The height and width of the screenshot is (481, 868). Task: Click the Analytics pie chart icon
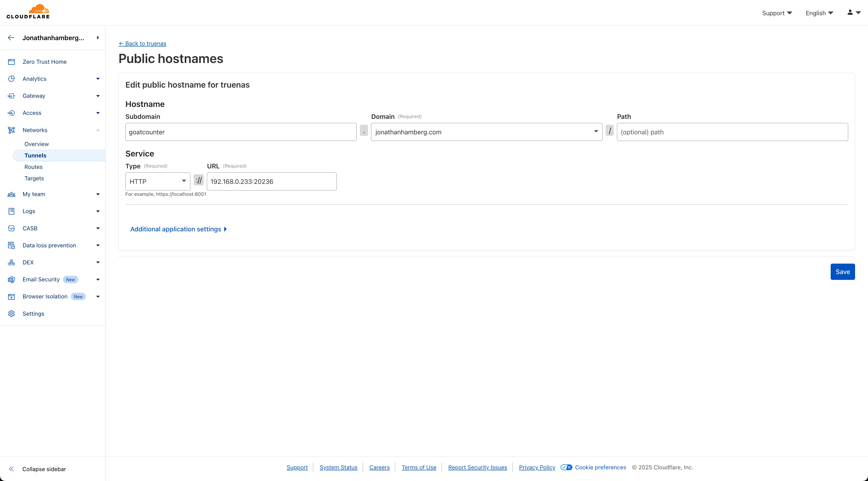coord(11,78)
